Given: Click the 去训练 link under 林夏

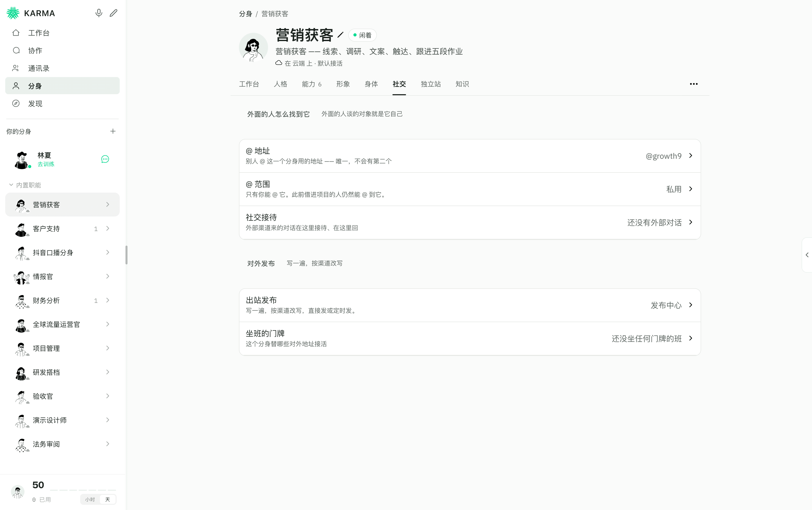Looking at the screenshot, I should 46,164.
